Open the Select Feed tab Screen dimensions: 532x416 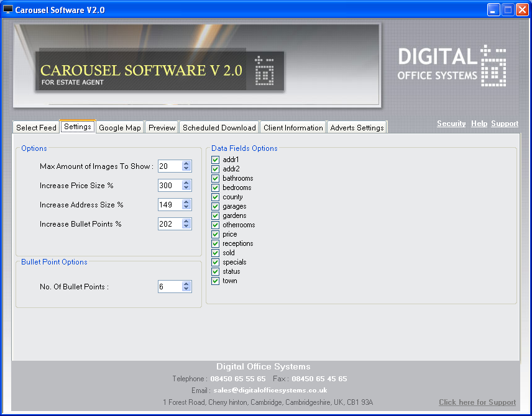pyautogui.click(x=36, y=128)
